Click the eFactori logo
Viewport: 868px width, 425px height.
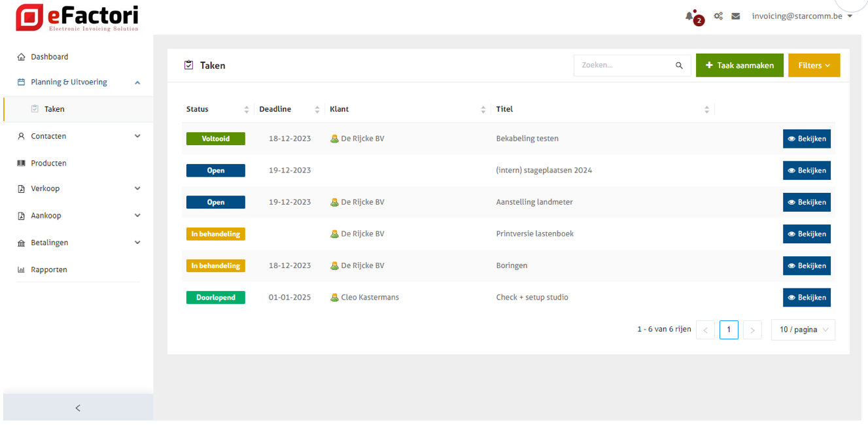[x=77, y=18]
